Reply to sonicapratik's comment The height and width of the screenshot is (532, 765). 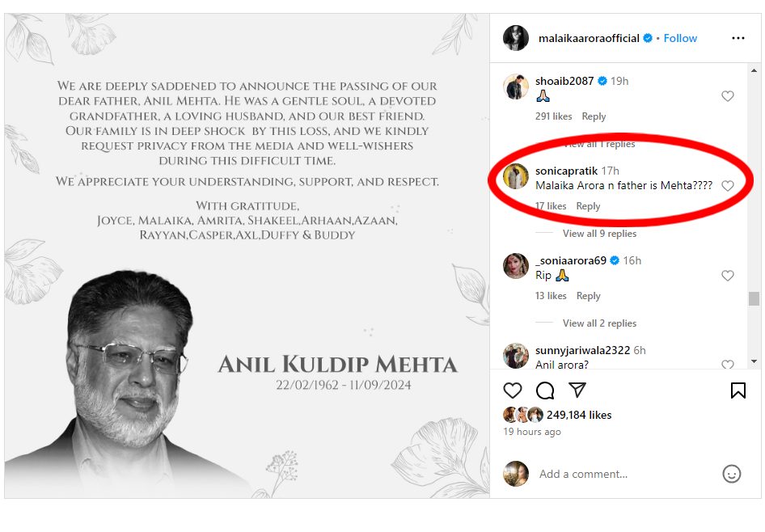click(x=588, y=206)
